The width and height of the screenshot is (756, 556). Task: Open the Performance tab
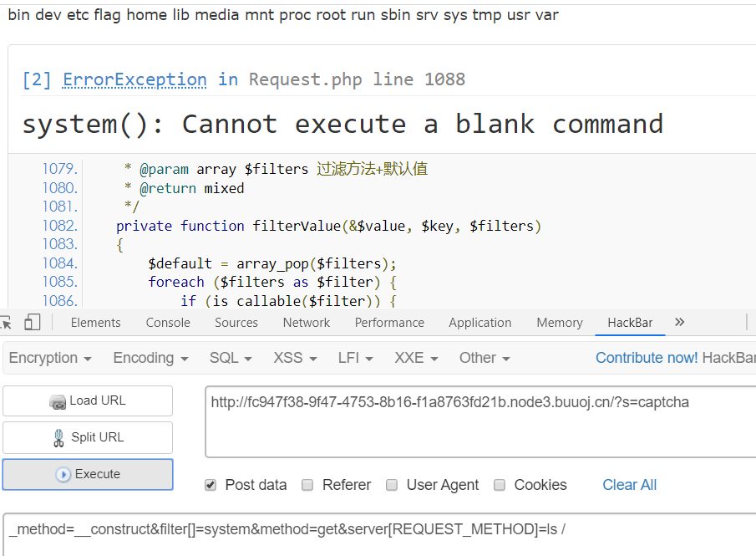[389, 323]
